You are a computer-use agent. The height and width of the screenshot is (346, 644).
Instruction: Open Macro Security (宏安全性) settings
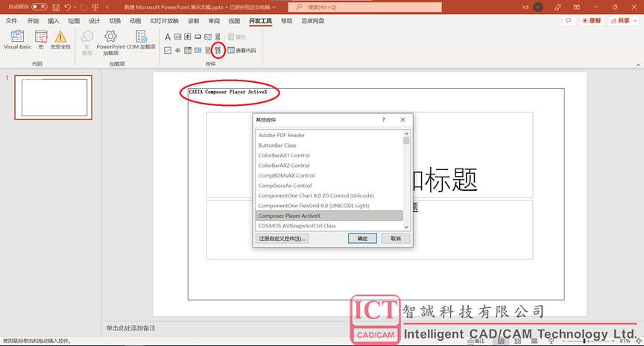pos(60,40)
